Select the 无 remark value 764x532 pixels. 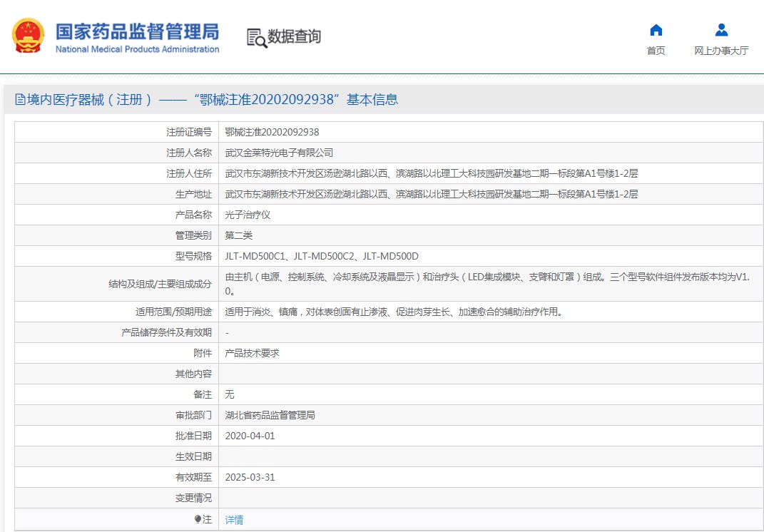(x=230, y=394)
